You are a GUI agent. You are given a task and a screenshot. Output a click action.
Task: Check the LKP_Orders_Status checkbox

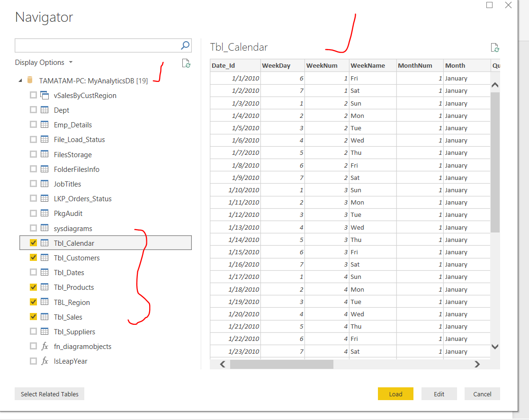(x=33, y=198)
